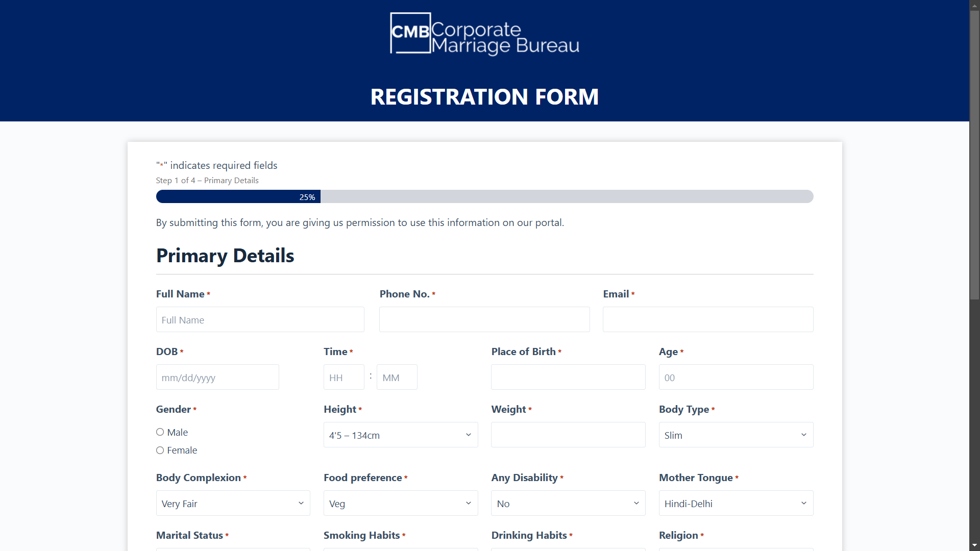980x551 pixels.
Task: Click inside the Full Name field
Action: (x=259, y=319)
